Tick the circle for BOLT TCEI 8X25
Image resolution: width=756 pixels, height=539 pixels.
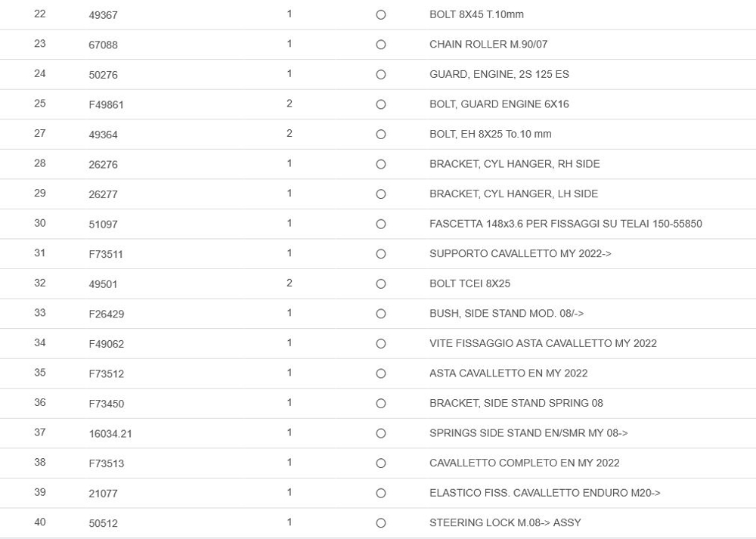pyautogui.click(x=381, y=284)
